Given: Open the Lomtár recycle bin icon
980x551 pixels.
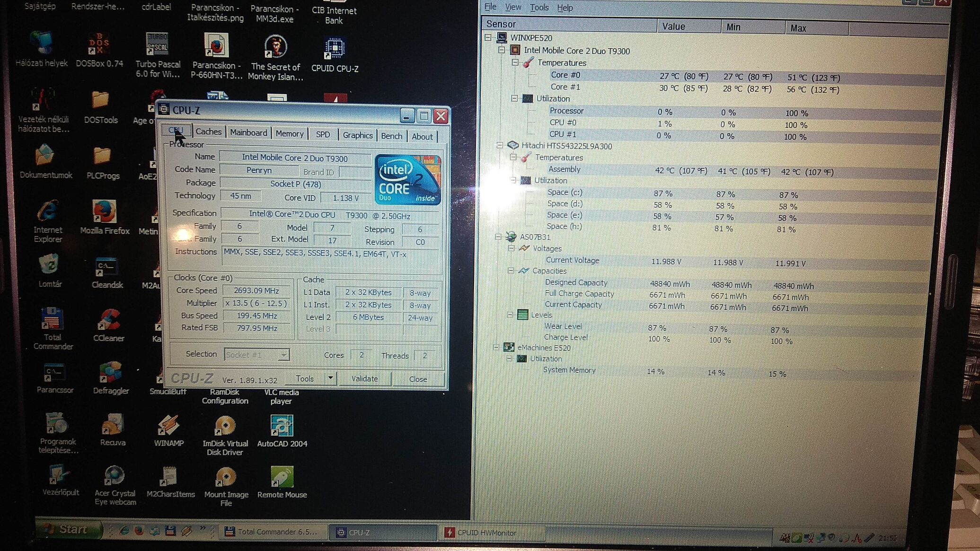Looking at the screenshot, I should click(50, 271).
